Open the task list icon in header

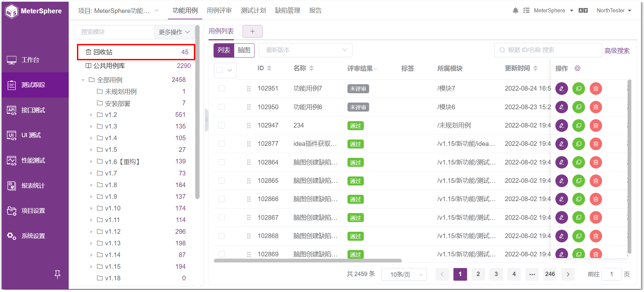526,10
